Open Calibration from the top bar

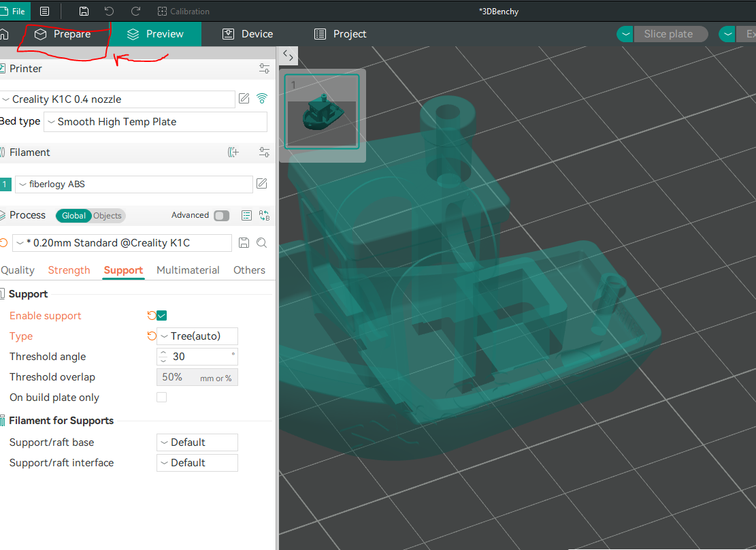[x=184, y=11]
